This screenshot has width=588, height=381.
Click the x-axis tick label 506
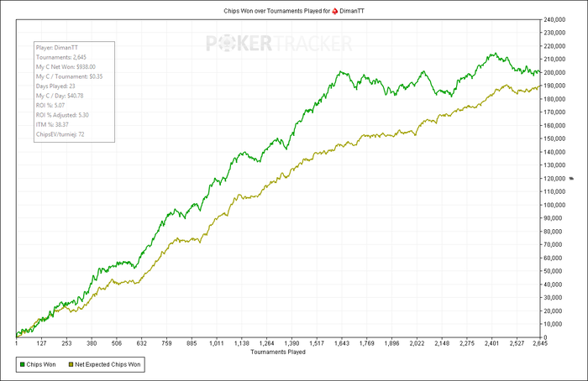pos(117,343)
